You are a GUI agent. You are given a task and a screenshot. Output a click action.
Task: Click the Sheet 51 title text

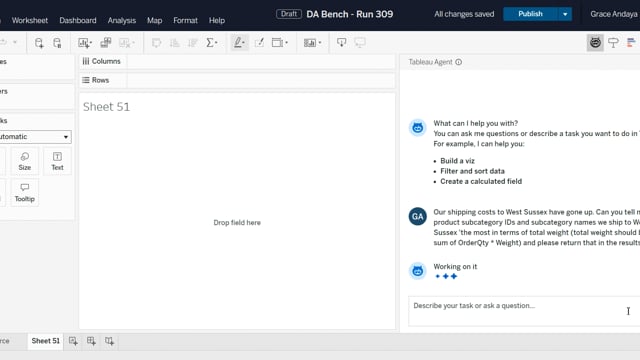click(106, 107)
